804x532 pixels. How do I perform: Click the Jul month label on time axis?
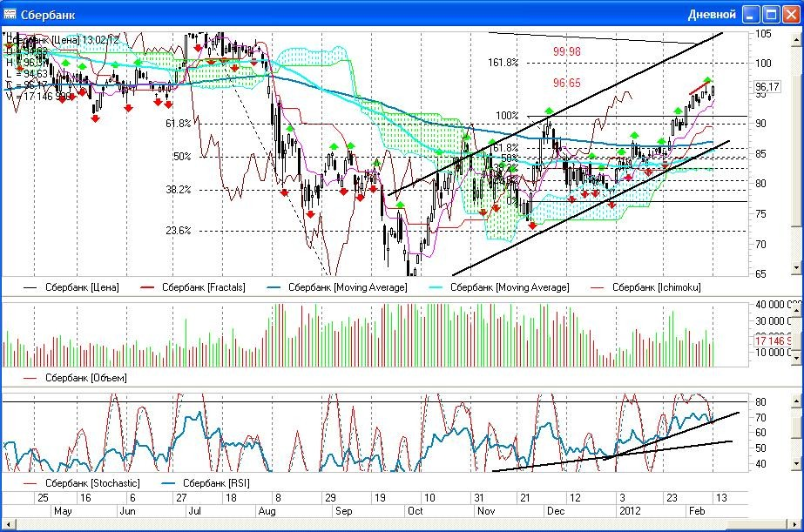194,511
